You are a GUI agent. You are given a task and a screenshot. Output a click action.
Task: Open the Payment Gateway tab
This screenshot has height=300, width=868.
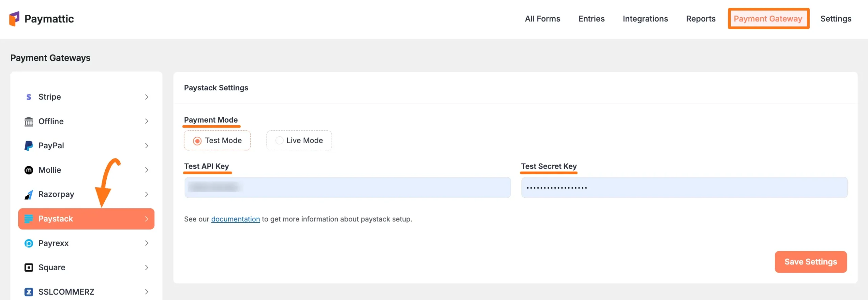(x=768, y=19)
